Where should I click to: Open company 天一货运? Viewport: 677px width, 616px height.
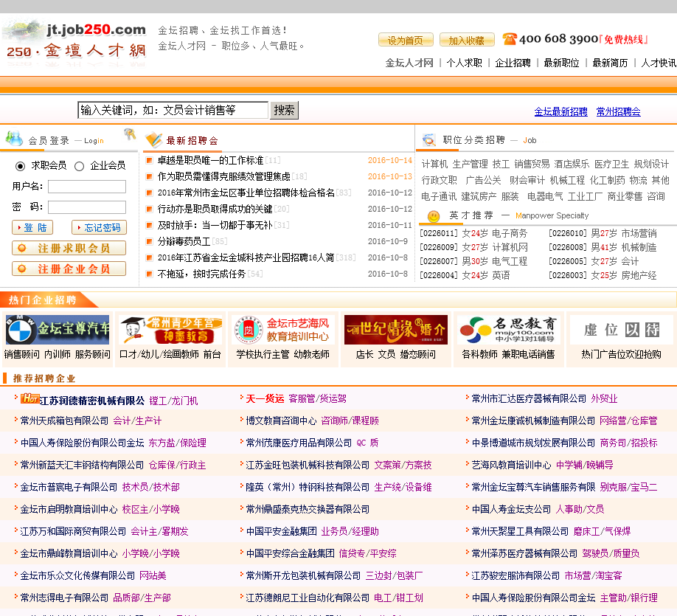[265, 398]
